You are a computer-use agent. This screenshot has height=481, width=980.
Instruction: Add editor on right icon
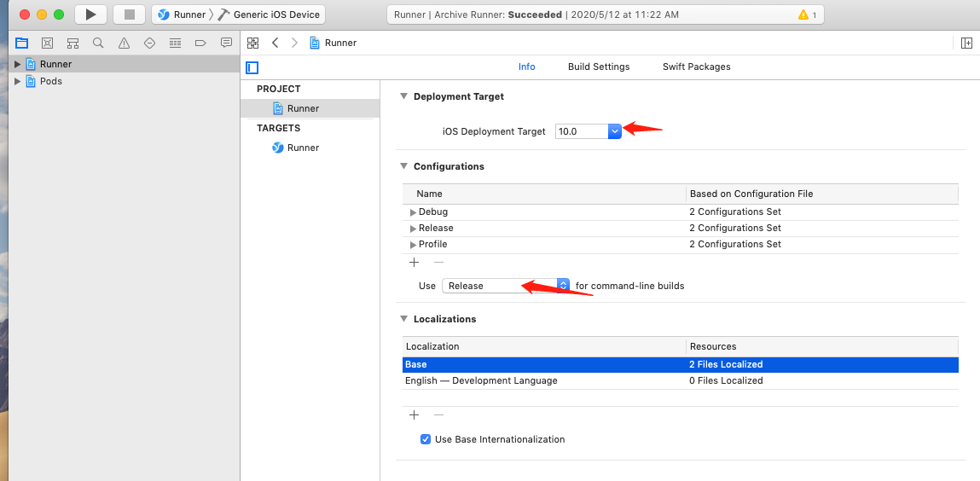click(x=967, y=43)
